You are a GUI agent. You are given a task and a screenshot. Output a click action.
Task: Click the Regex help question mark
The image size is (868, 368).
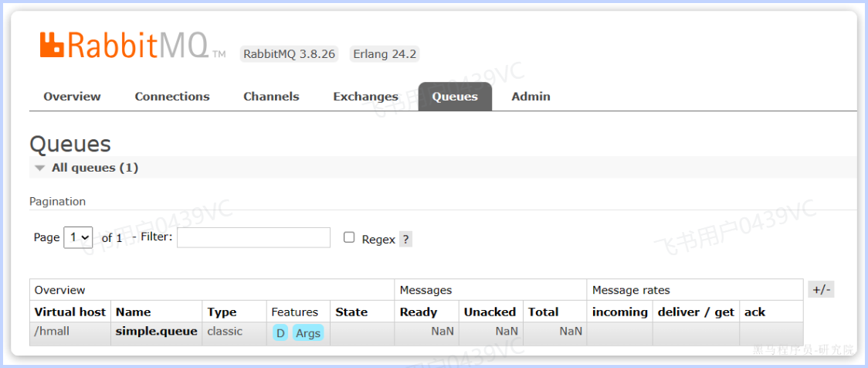click(x=405, y=240)
